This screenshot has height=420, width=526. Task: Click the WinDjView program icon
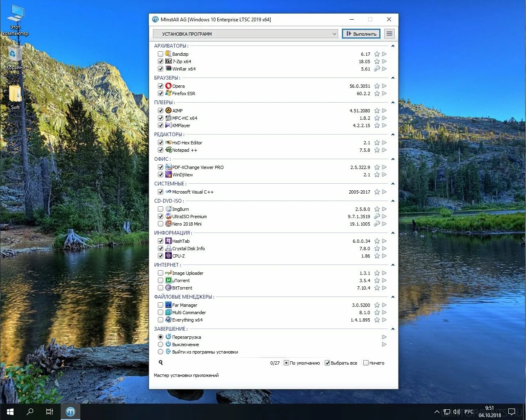coord(169,175)
